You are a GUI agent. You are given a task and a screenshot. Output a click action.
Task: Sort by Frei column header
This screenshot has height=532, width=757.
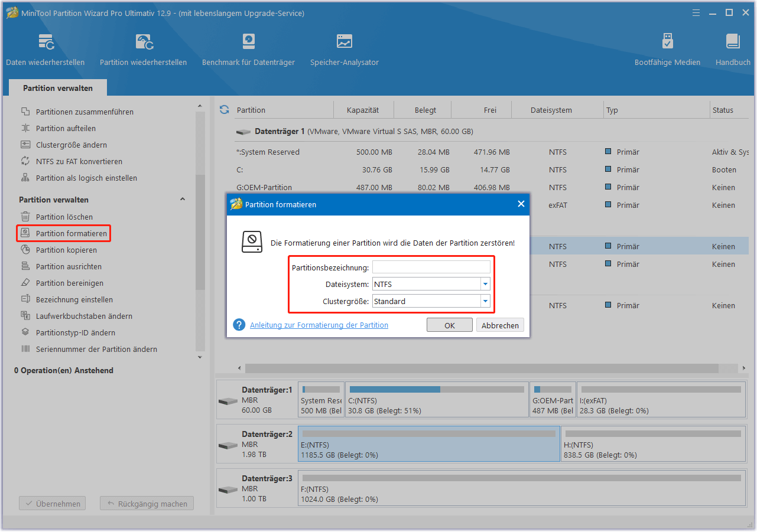click(490, 110)
